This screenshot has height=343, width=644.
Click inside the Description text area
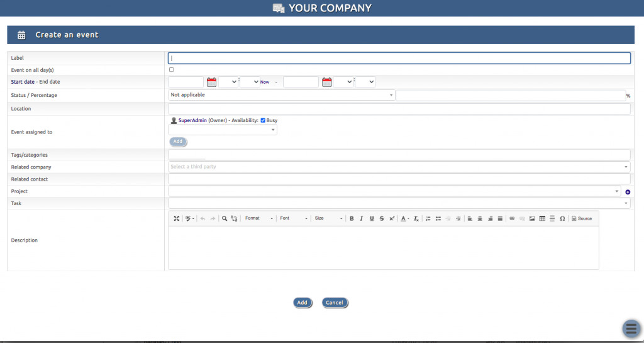(x=384, y=248)
